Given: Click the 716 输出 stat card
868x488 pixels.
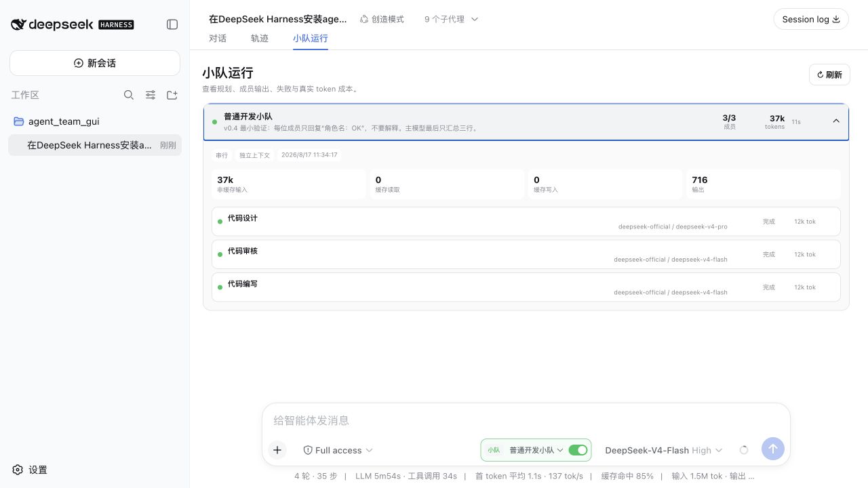Looking at the screenshot, I should 764,184.
